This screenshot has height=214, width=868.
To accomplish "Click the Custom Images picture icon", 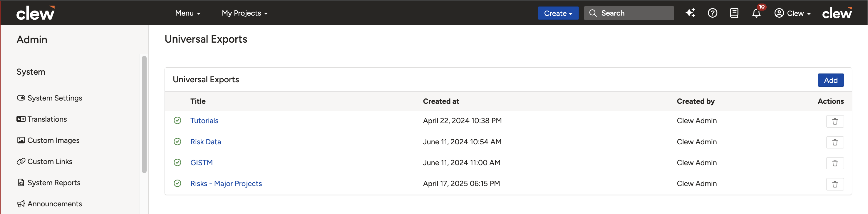I will click(21, 140).
